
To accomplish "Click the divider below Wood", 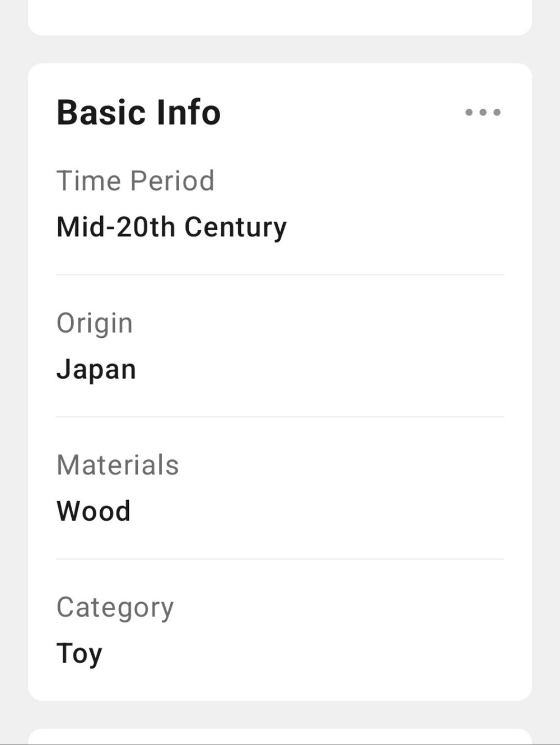I will click(x=280, y=559).
